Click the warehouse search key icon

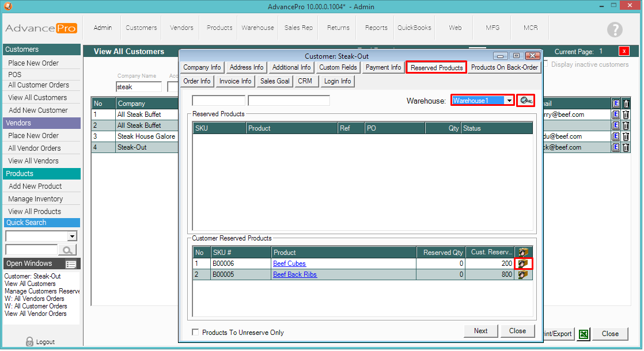pos(525,101)
